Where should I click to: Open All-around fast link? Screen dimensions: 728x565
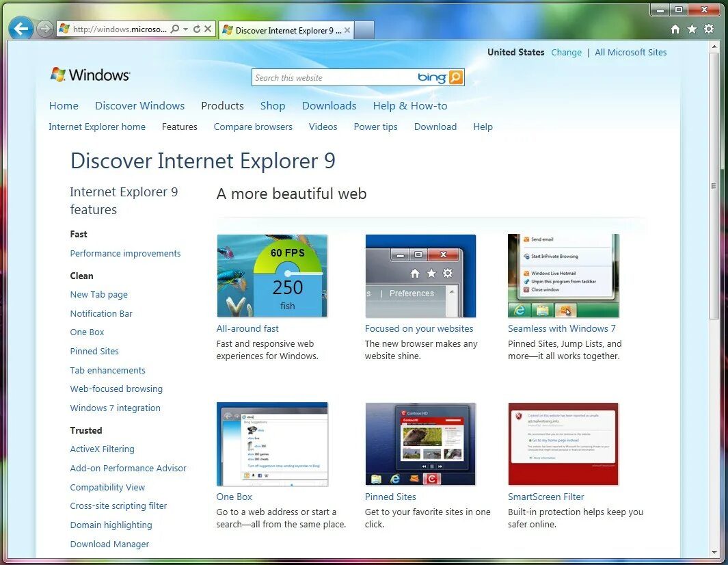coord(247,328)
